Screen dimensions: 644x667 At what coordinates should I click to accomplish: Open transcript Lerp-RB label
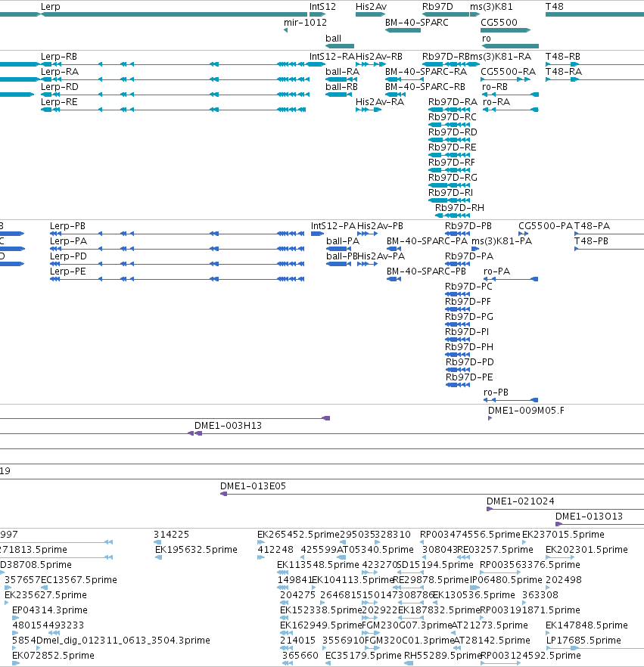[x=59, y=57]
